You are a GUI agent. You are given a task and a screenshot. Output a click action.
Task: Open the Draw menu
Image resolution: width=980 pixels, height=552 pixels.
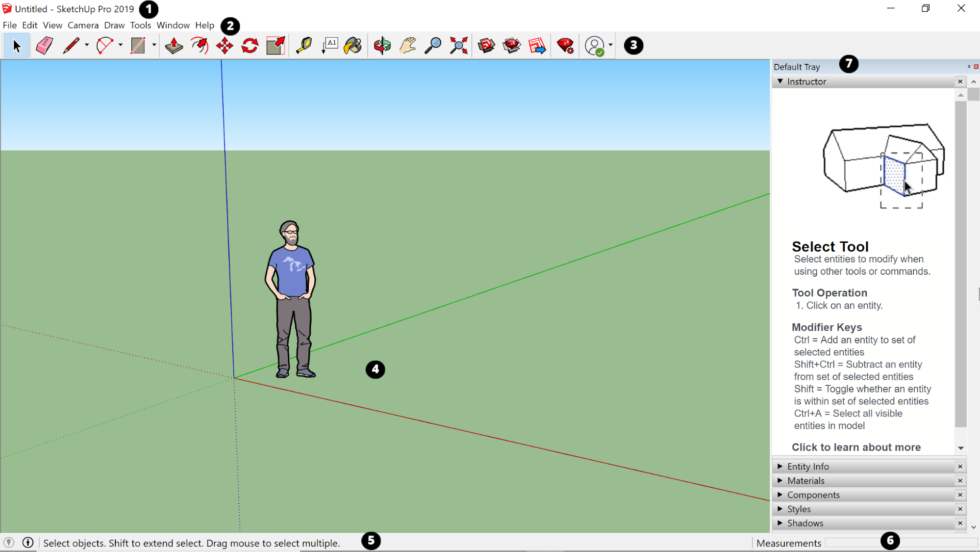tap(113, 25)
